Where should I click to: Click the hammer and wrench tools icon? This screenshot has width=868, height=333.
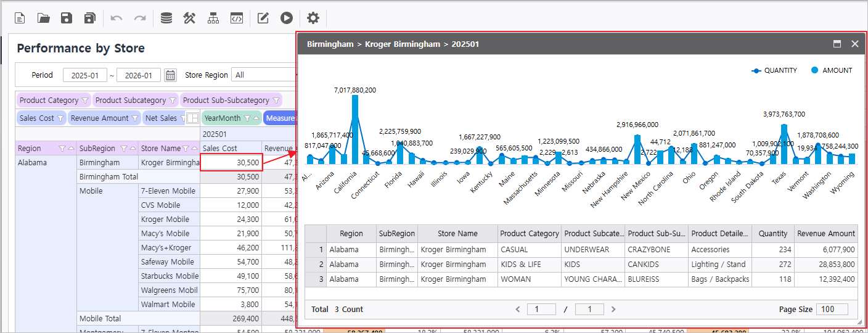click(189, 18)
